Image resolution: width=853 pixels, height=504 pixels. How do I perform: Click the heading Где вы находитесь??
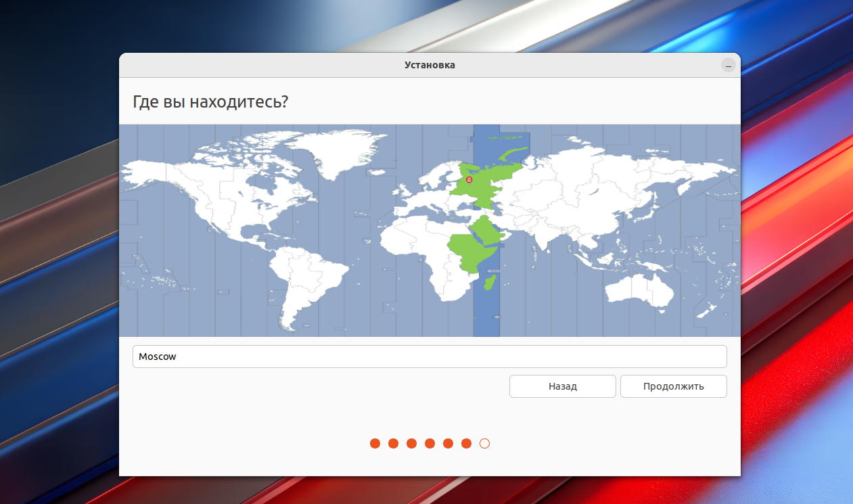pyautogui.click(x=210, y=102)
